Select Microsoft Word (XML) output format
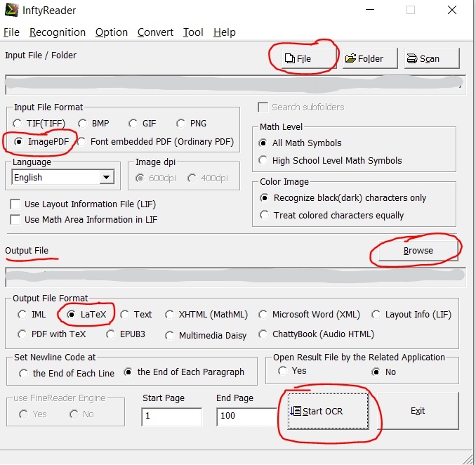Image resolution: width=476 pixels, height=465 pixels. pos(310,315)
